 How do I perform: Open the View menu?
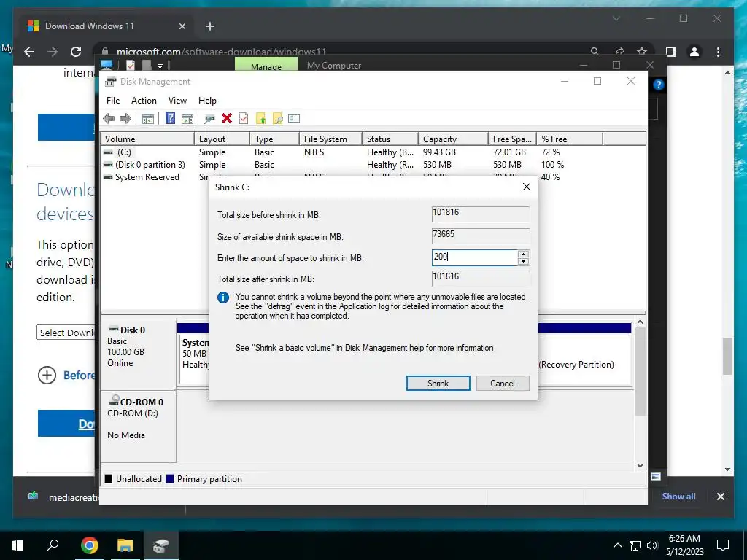coord(177,101)
